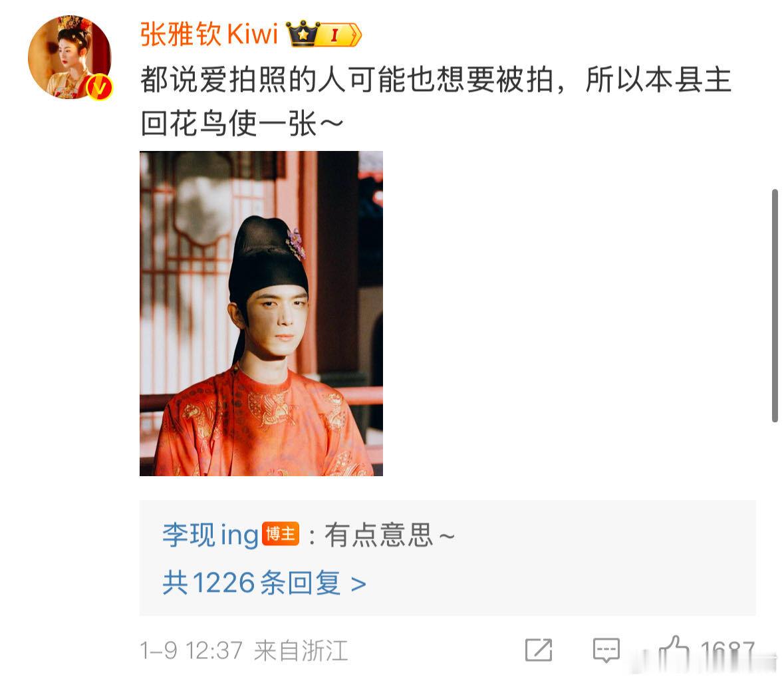Enlarge the photo of man in red robe

261,313
